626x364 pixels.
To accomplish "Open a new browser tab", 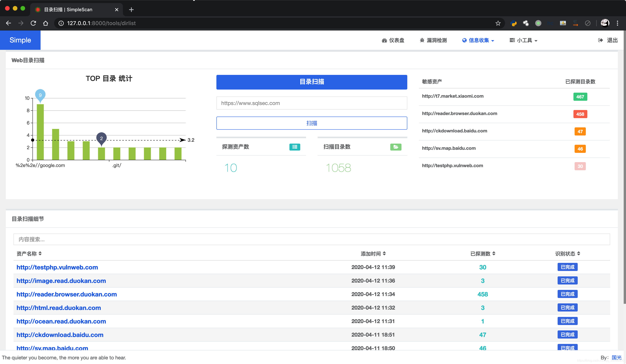I will click(131, 9).
